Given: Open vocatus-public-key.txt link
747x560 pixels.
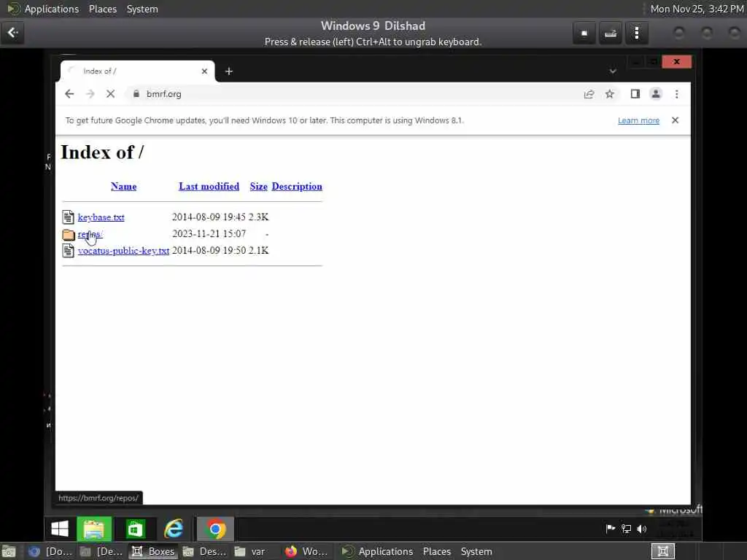Looking at the screenshot, I should [x=123, y=251].
